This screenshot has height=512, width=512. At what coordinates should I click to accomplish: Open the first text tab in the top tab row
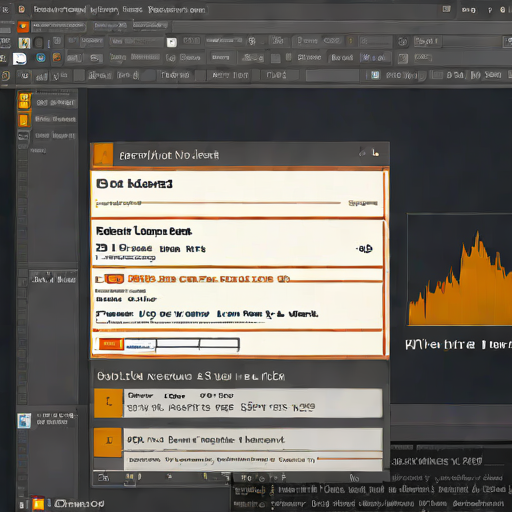59,26
